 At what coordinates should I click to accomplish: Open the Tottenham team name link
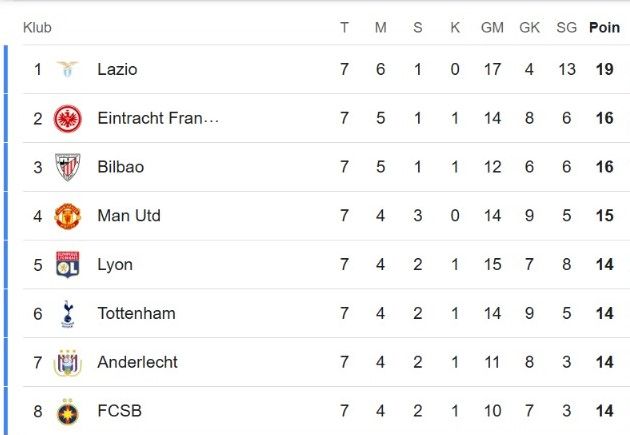[x=137, y=313]
